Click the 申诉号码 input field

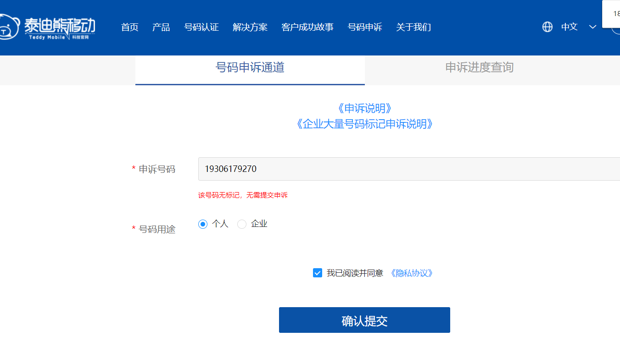408,169
